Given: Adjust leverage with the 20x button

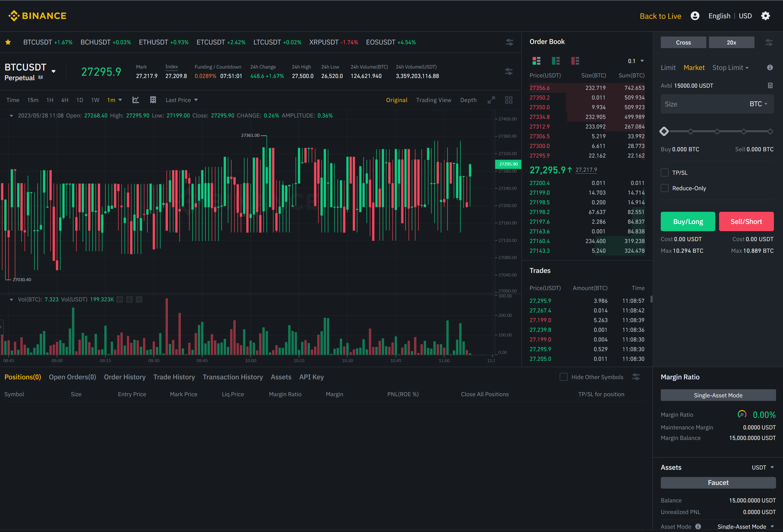Looking at the screenshot, I should pos(732,43).
